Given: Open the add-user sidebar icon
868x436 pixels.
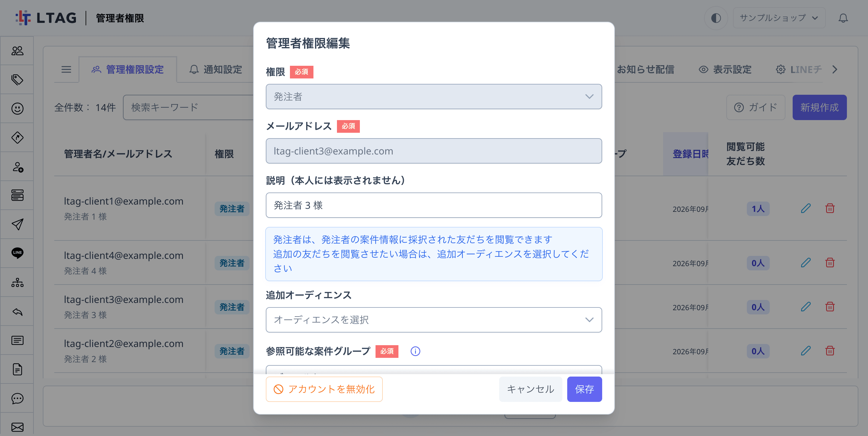Looking at the screenshot, I should pos(17,167).
